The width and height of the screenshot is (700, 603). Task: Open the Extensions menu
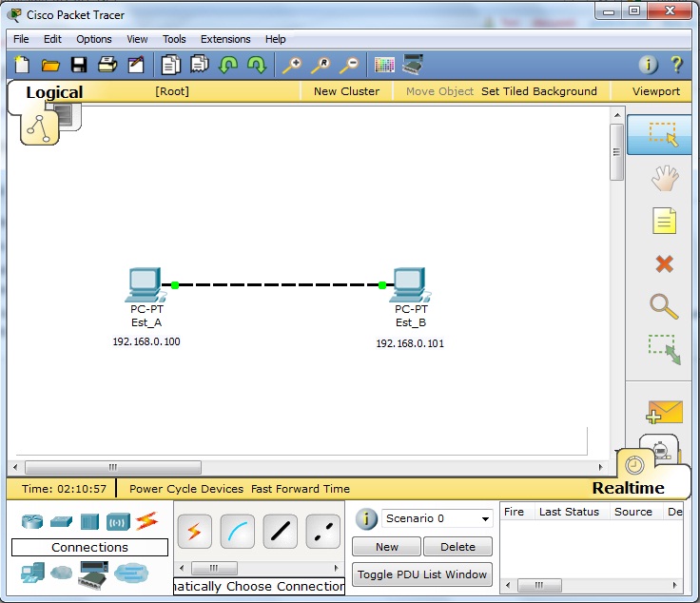pyautogui.click(x=225, y=39)
